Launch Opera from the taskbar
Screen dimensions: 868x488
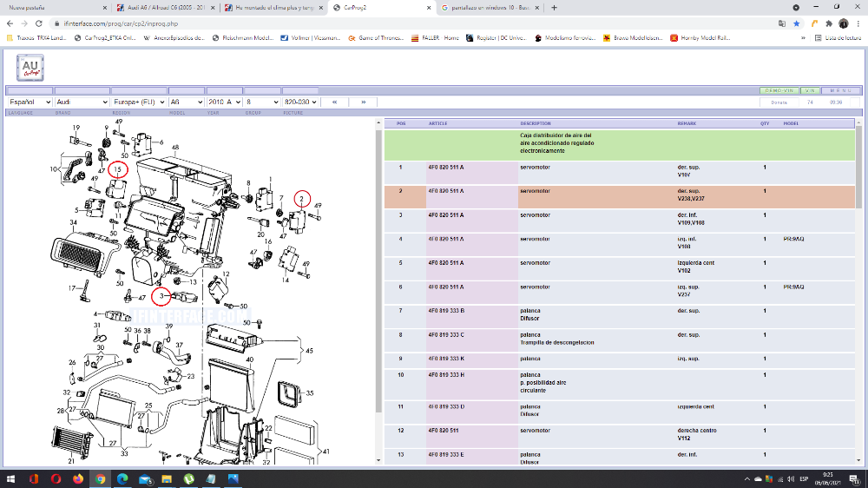pyautogui.click(x=56, y=478)
